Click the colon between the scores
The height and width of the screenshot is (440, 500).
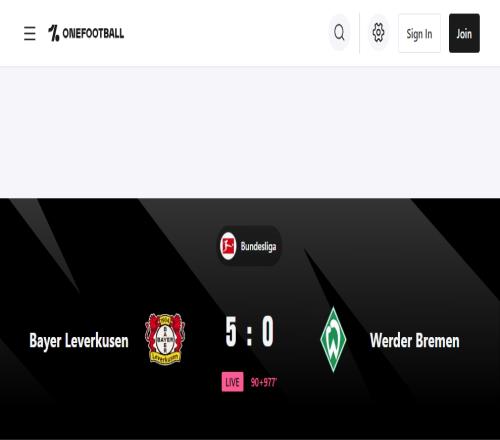pyautogui.click(x=249, y=335)
